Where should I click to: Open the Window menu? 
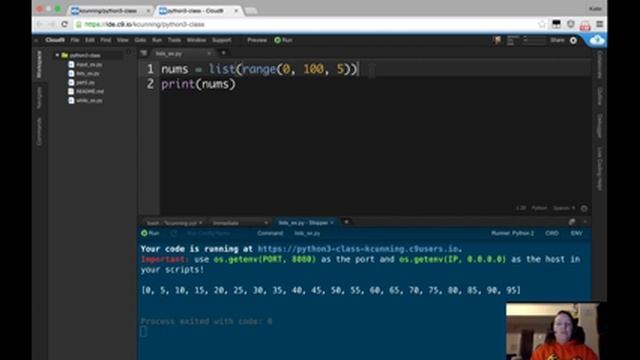[x=196, y=40]
